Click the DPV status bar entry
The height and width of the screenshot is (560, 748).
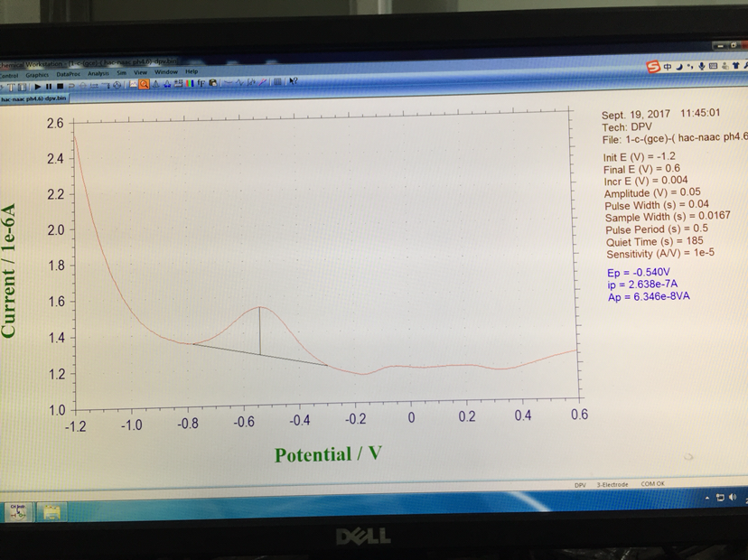pos(580,485)
